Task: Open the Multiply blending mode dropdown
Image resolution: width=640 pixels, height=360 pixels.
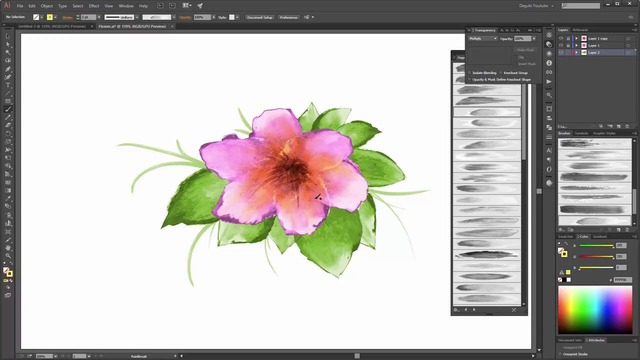Action: click(x=482, y=38)
